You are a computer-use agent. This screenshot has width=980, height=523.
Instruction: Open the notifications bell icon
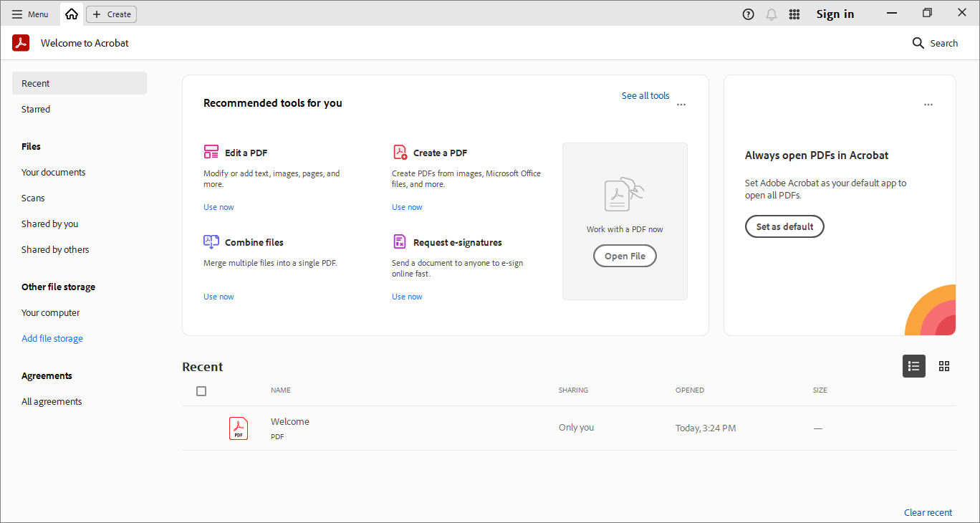pos(771,14)
